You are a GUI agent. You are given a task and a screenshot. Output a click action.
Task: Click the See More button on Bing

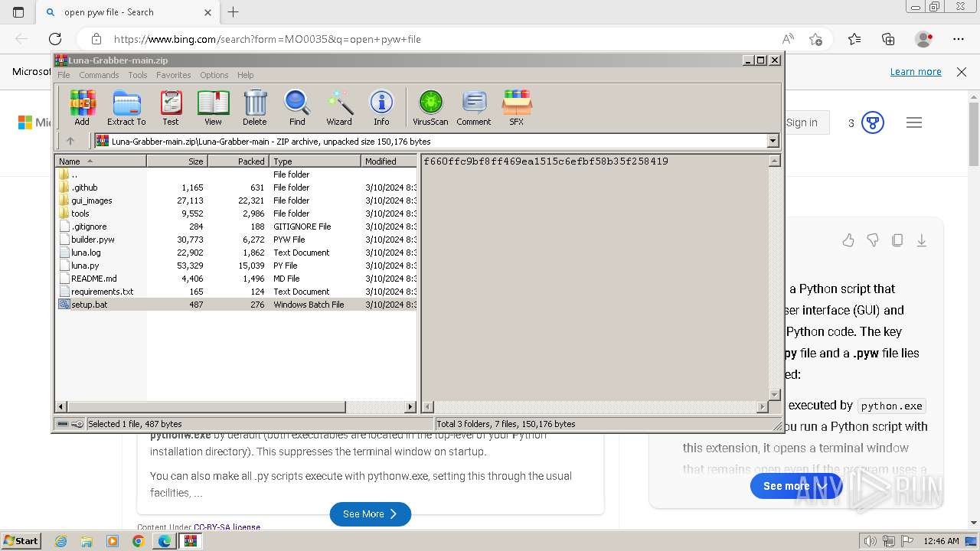[x=371, y=514]
